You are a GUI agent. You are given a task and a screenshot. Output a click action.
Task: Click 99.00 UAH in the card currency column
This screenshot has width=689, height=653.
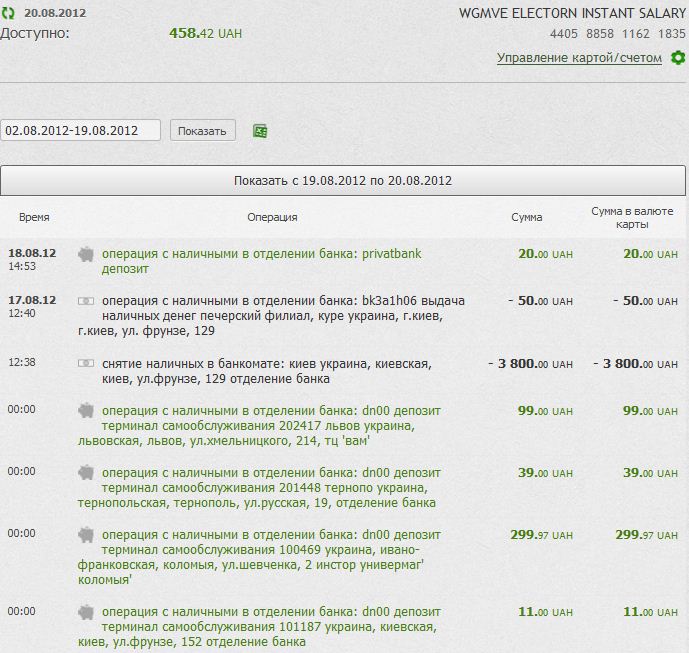click(x=650, y=411)
